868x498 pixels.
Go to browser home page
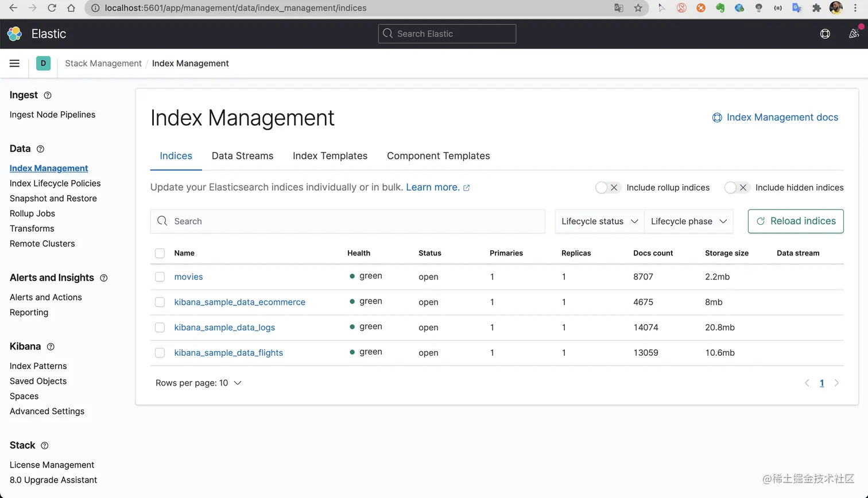click(x=71, y=8)
